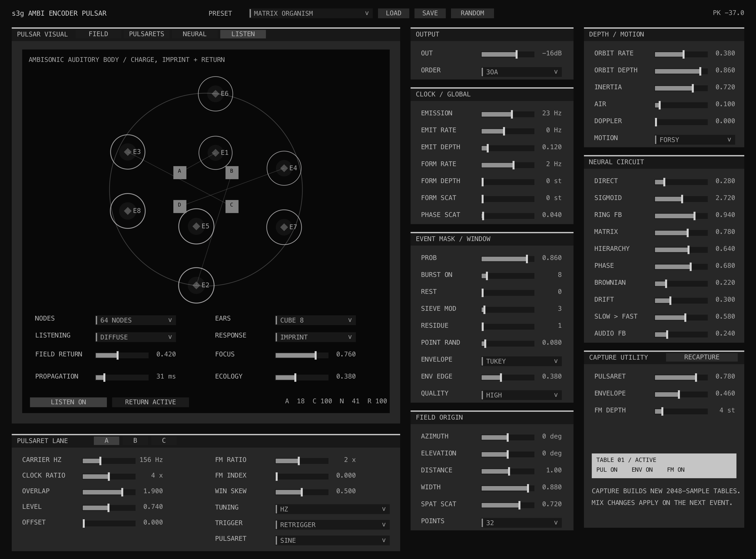
Task: Adjust the FM RATIO slider
Action: click(x=302, y=461)
